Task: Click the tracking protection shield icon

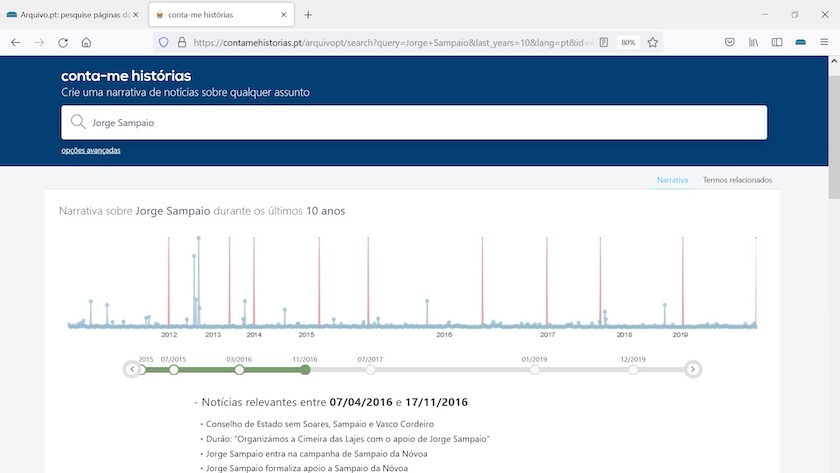Action: tap(163, 43)
